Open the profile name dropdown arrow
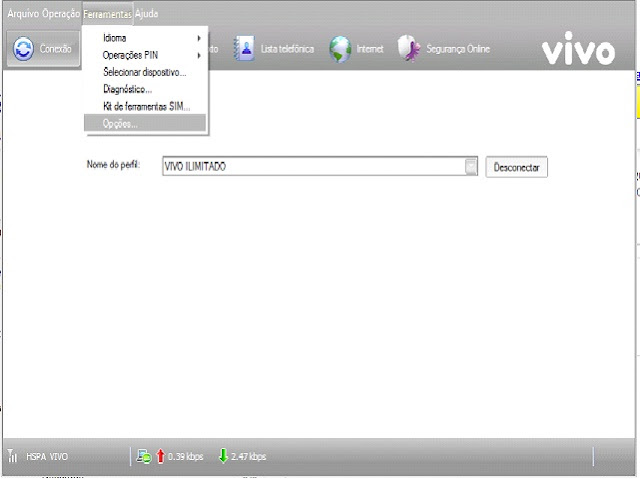The image size is (640, 479). click(471, 166)
